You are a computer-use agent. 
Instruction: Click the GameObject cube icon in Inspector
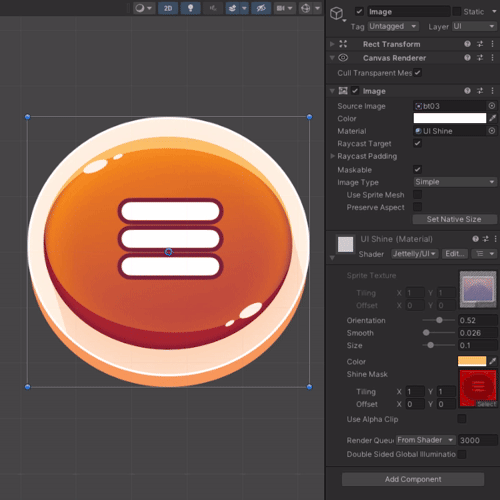pyautogui.click(x=336, y=13)
